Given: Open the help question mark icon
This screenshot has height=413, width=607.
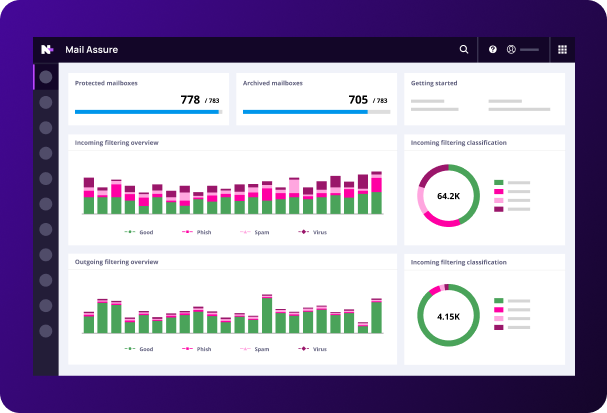Looking at the screenshot, I should [x=492, y=49].
